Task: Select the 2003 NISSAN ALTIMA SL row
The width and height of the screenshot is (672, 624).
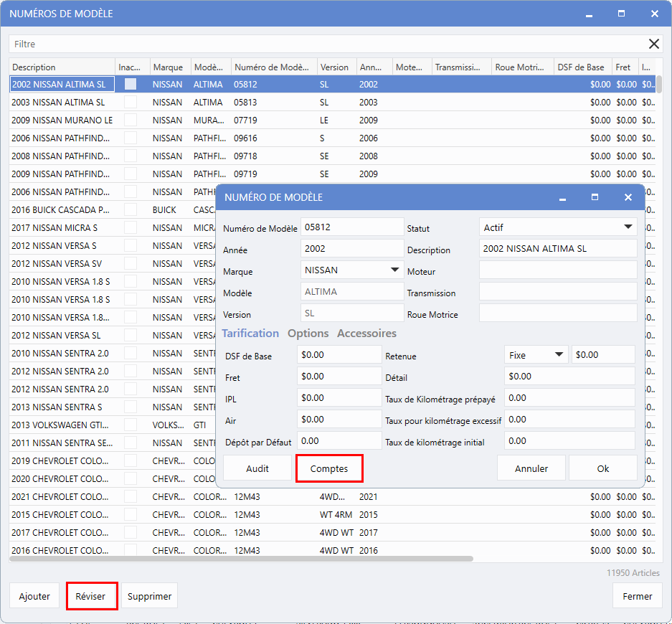Action: (x=332, y=102)
